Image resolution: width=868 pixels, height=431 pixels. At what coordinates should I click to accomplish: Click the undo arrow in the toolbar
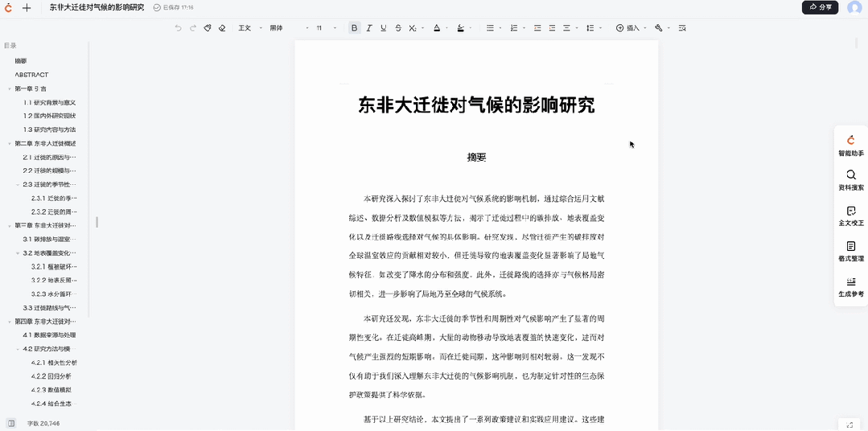click(x=179, y=28)
